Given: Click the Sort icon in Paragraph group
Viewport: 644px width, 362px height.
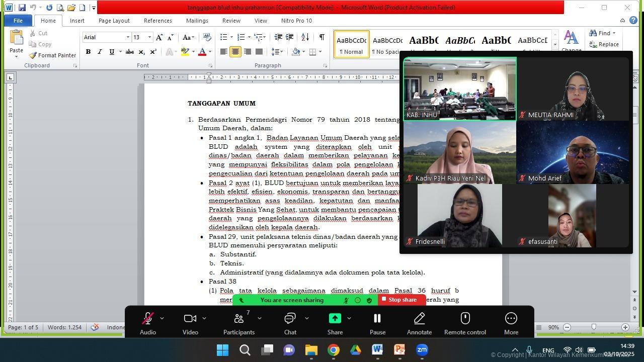Looking at the screenshot, I should coord(305,37).
